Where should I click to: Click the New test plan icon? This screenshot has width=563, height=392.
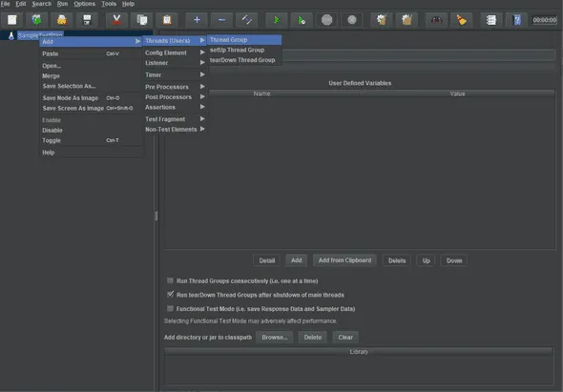pos(12,20)
